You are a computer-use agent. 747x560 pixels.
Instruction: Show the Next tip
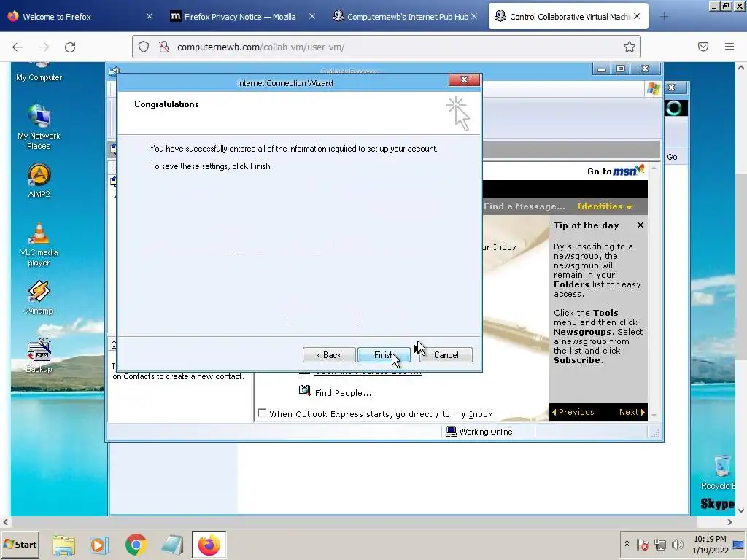pyautogui.click(x=632, y=412)
